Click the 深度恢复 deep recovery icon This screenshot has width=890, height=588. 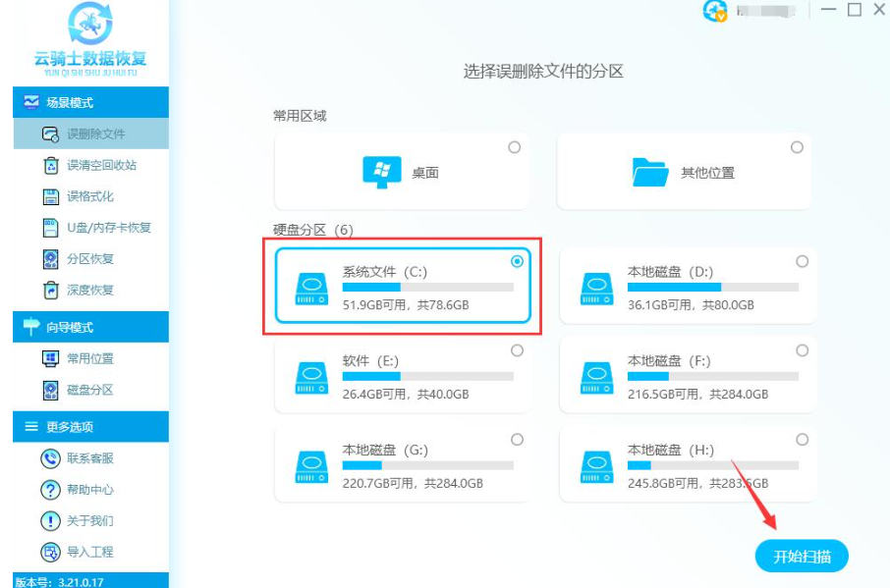51,290
